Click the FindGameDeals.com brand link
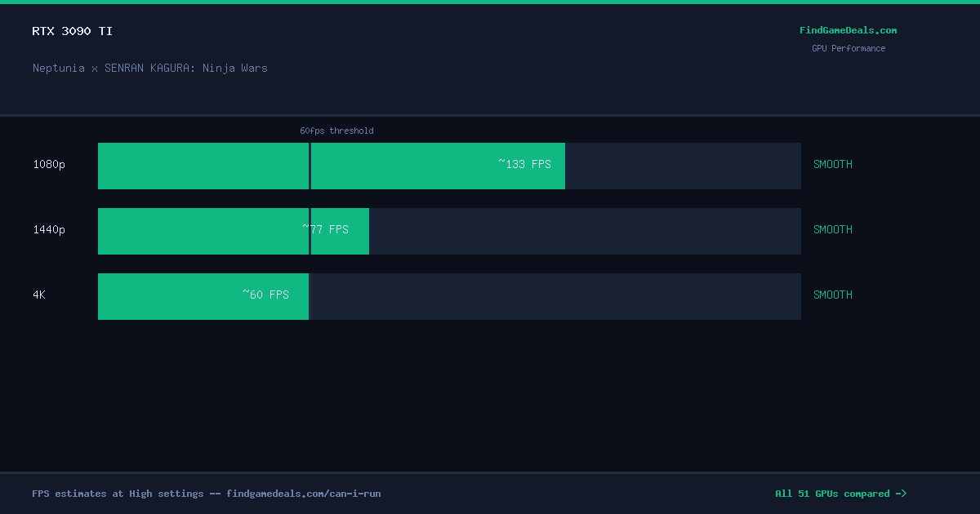 click(848, 30)
